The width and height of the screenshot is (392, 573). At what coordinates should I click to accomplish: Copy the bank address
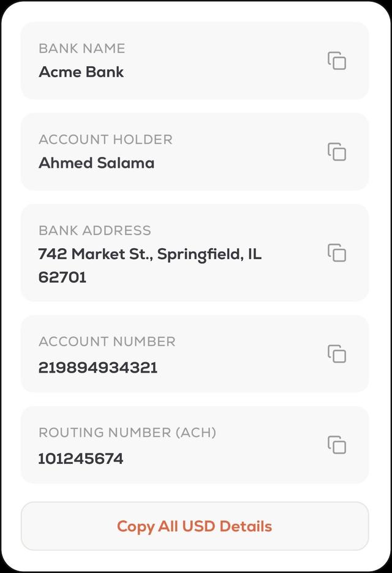point(337,253)
